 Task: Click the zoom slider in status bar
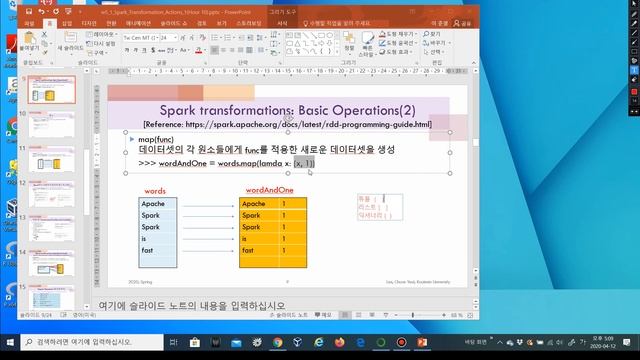[413, 315]
